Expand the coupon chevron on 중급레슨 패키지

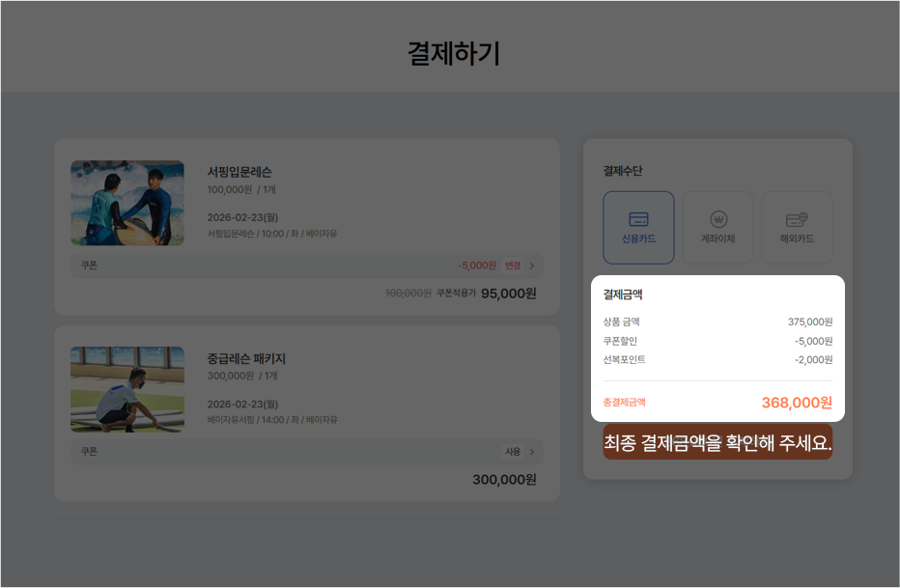530,452
